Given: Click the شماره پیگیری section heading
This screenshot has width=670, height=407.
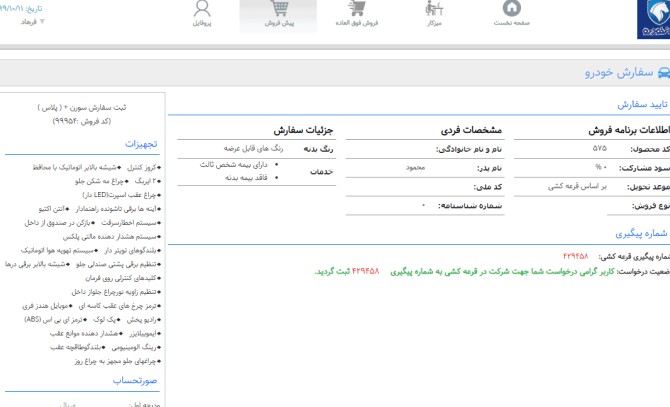Looking at the screenshot, I should click(641, 234).
